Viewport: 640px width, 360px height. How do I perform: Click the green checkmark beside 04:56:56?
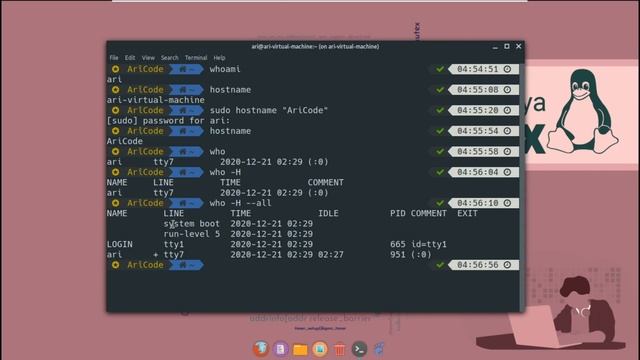pyautogui.click(x=440, y=265)
